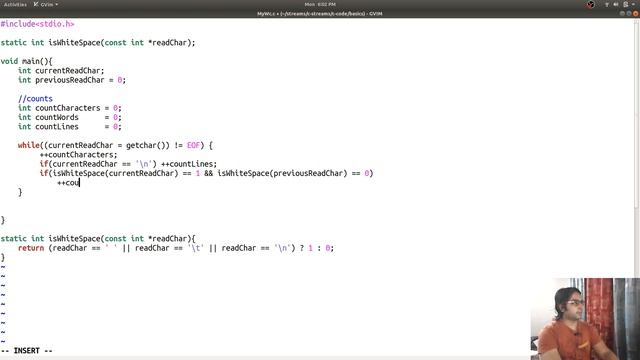Open the power status indicator
The width and height of the screenshot is (640, 360).
coord(625,4)
